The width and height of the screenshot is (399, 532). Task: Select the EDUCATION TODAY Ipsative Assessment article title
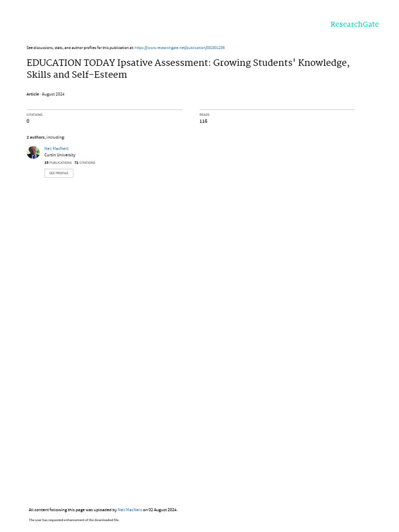tap(188, 69)
